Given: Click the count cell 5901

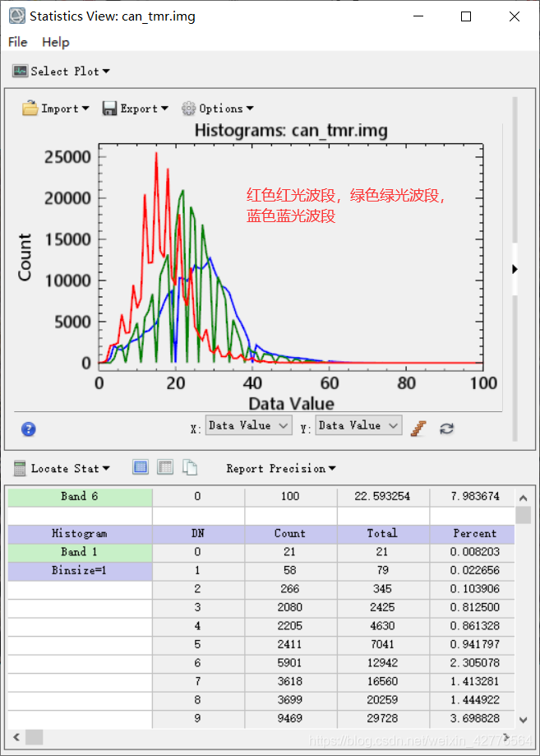Looking at the screenshot, I should coord(290,663).
